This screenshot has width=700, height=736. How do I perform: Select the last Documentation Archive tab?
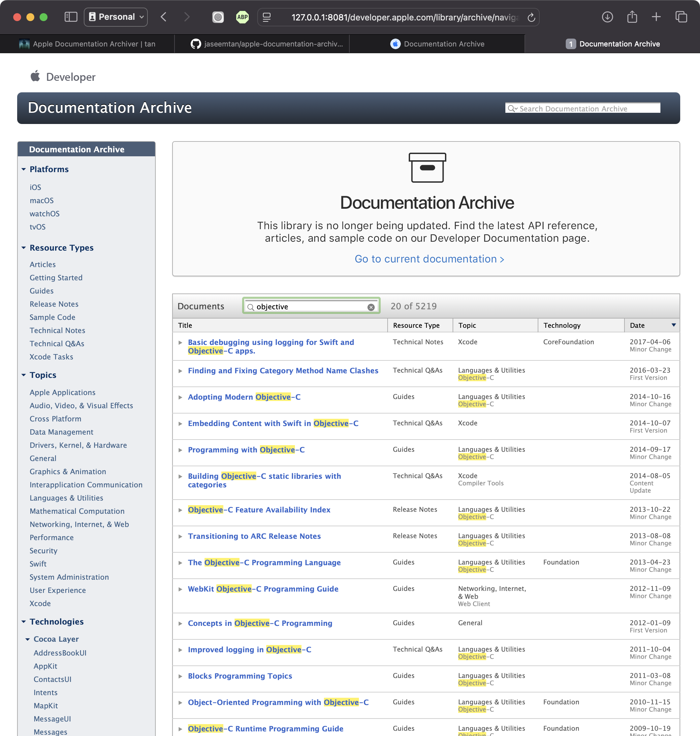[x=612, y=44]
